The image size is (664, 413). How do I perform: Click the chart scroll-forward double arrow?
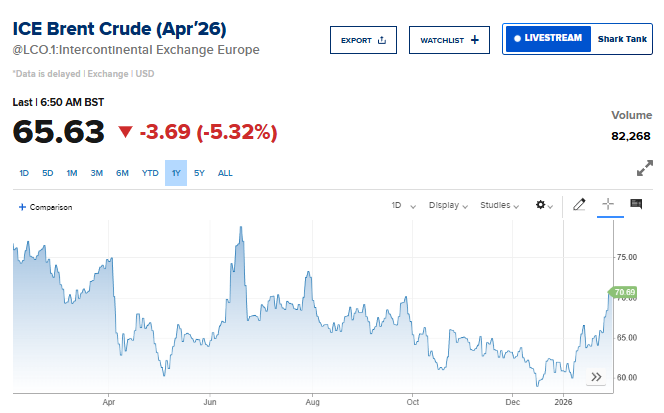click(596, 377)
